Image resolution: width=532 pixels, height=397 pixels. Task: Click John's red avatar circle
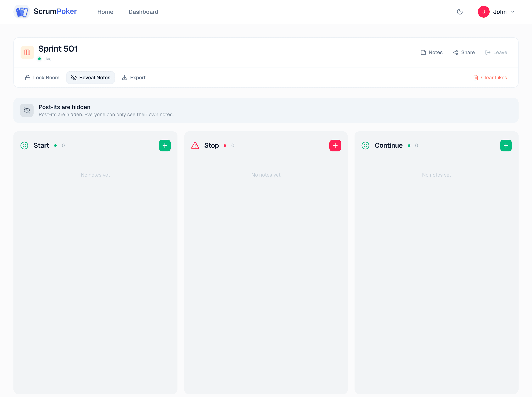(484, 12)
